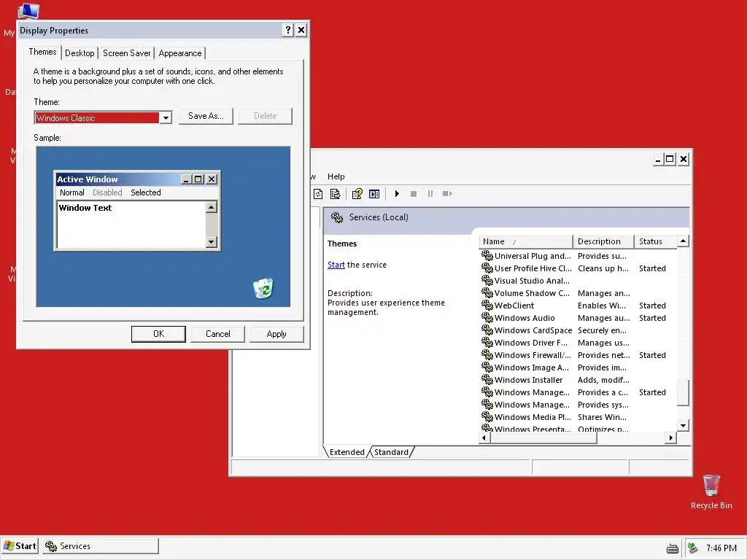Click the gear icon beside Windows Audio

[487, 317]
